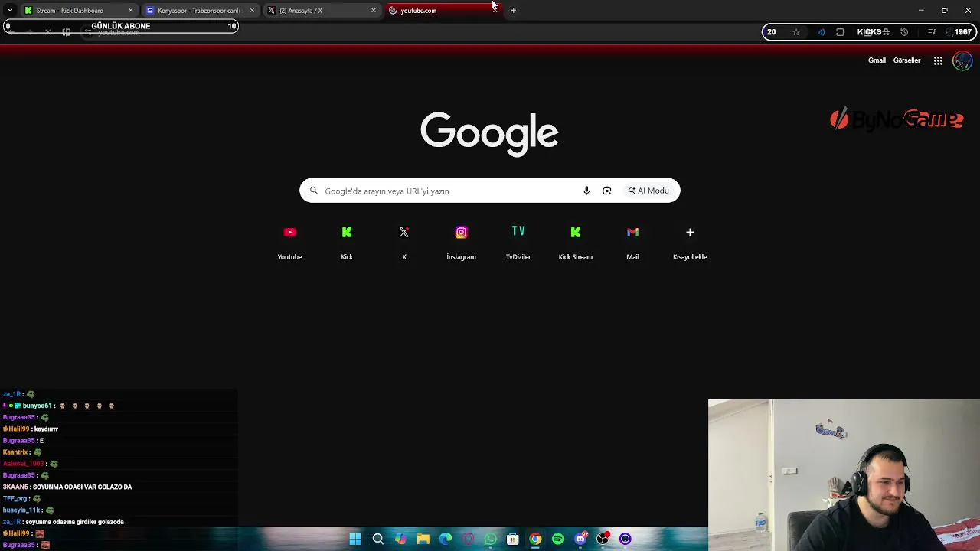Open Discord from the taskbar
The height and width of the screenshot is (551, 980).
580,539
